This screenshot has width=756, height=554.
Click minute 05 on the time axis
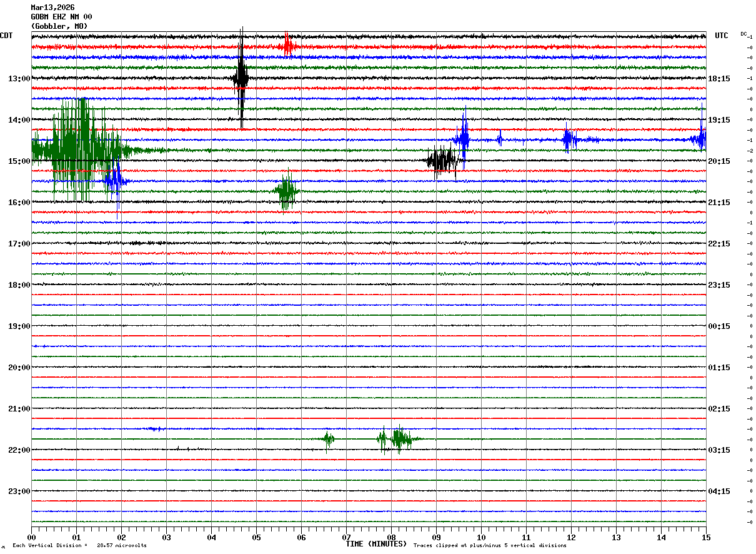click(256, 538)
